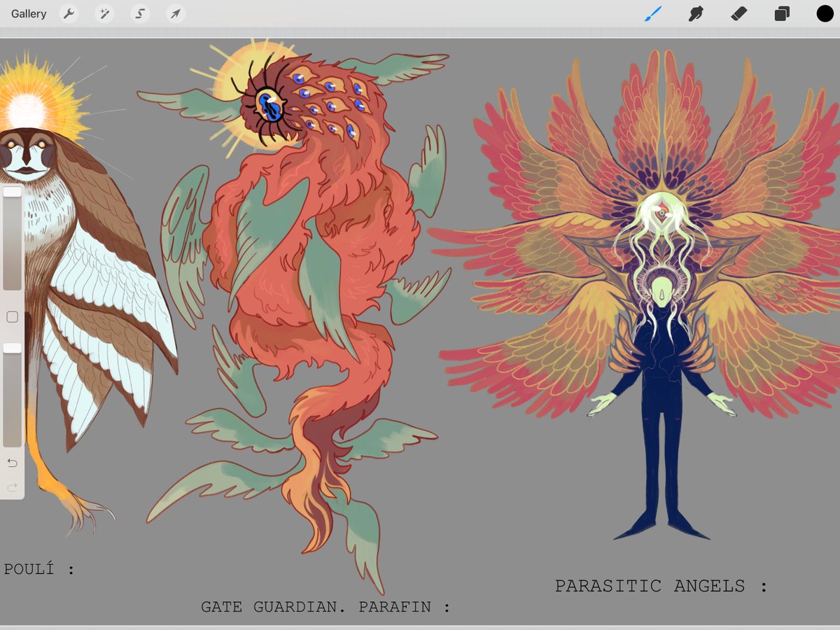The width and height of the screenshot is (840, 630).
Task: Open the Adjustments magic wand menu
Action: 104,14
